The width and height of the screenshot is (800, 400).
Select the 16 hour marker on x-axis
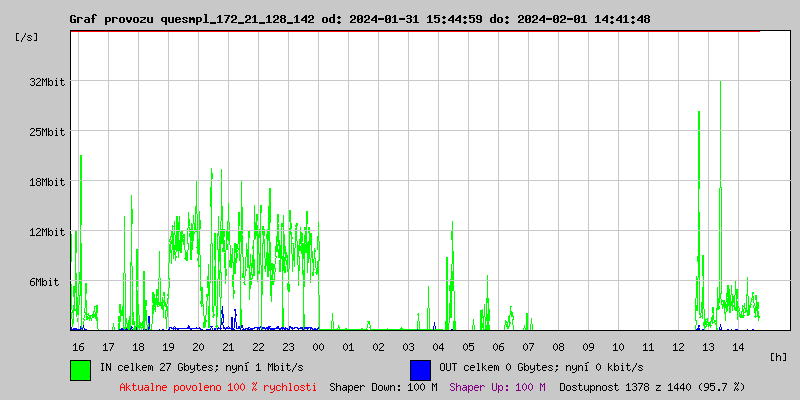(78, 346)
